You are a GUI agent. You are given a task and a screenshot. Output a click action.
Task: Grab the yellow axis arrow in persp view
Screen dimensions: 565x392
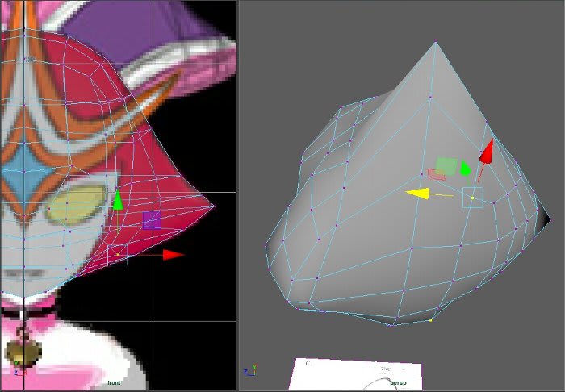click(x=418, y=194)
